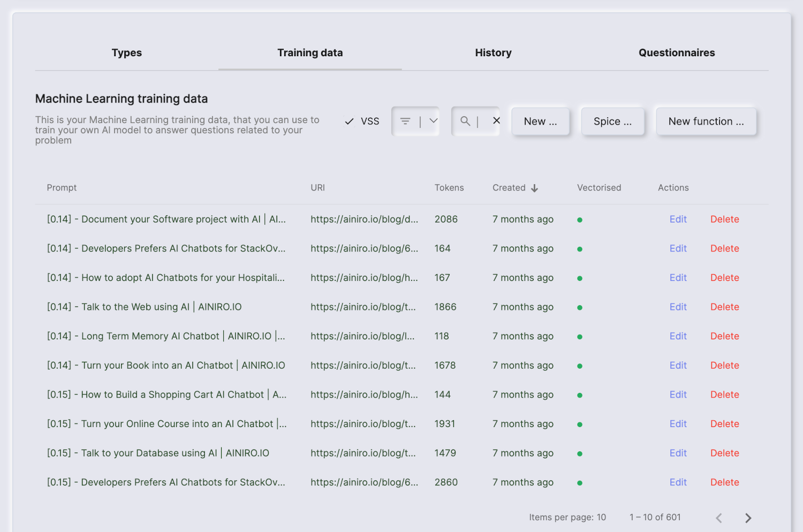Go to the next page arrow
Viewport: 803px width, 532px height.
click(748, 518)
